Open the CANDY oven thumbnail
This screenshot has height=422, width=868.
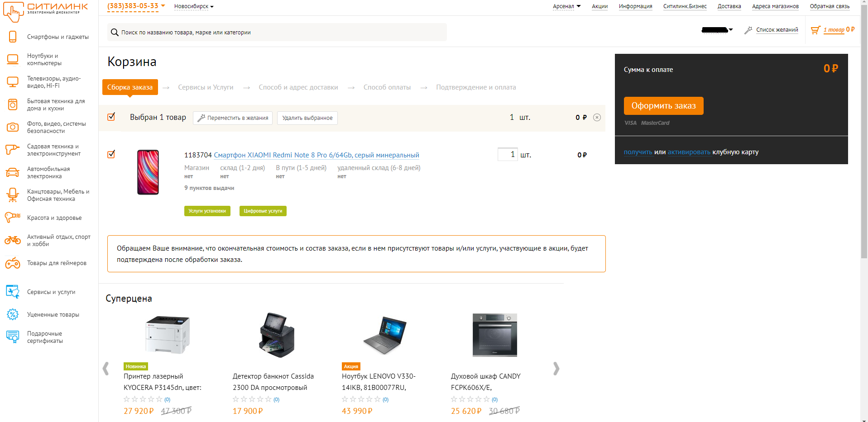point(495,335)
